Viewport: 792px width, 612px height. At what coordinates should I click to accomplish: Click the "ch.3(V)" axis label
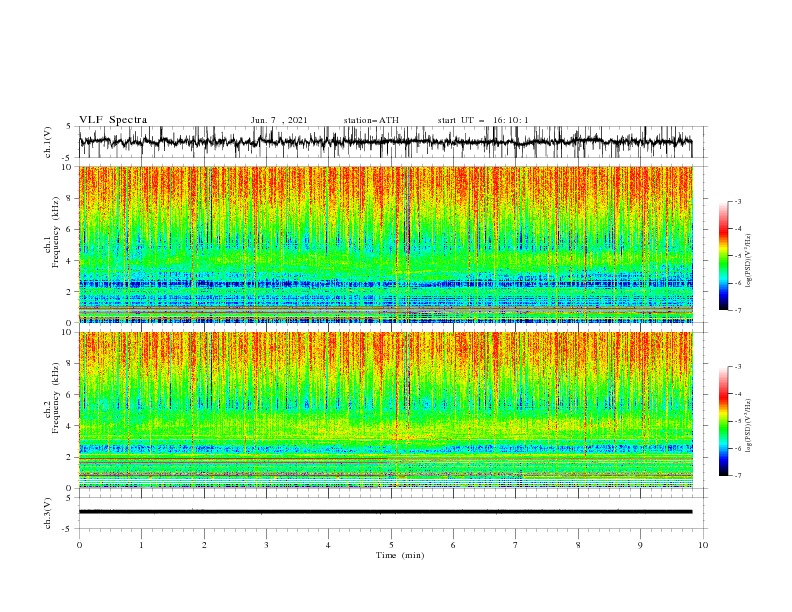click(x=48, y=513)
